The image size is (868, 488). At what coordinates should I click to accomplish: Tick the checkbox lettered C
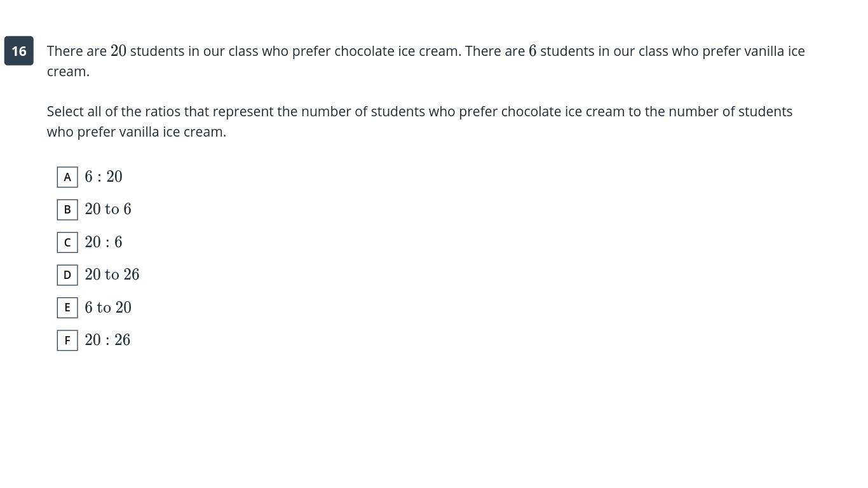[67, 243]
